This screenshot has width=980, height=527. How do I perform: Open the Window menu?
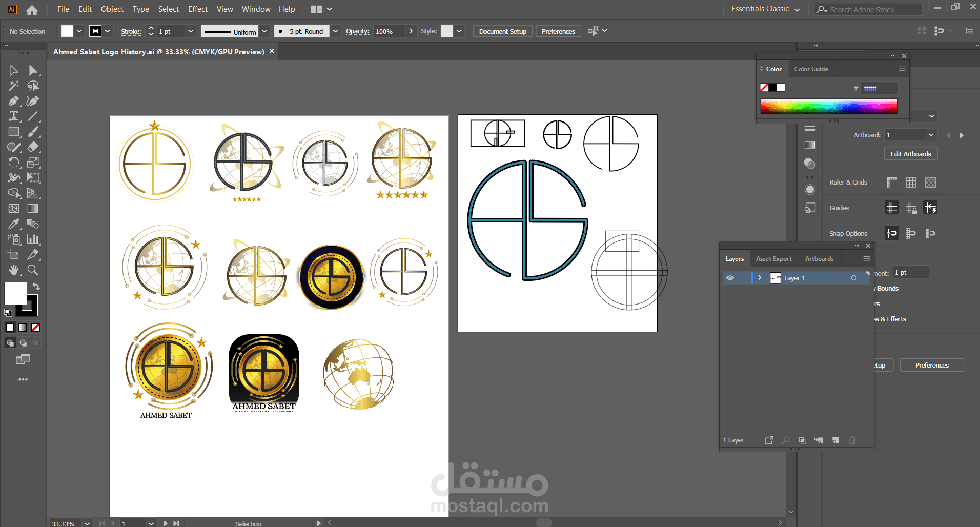coord(256,9)
